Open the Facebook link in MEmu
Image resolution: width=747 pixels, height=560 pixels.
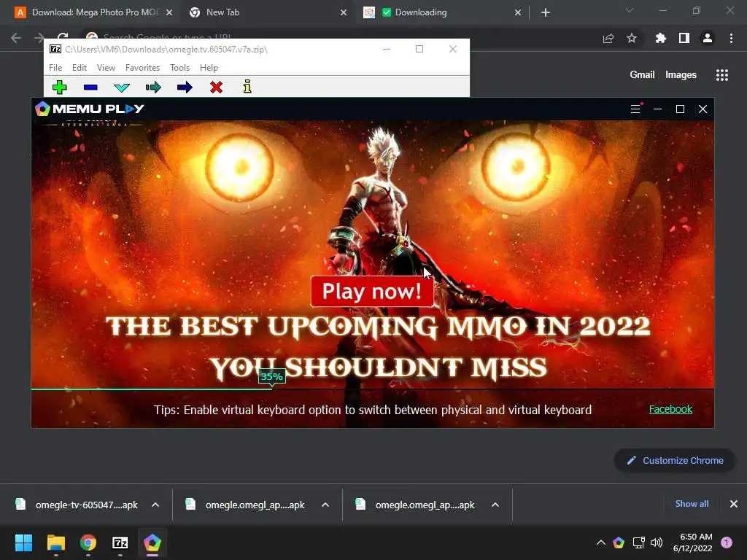pos(670,409)
